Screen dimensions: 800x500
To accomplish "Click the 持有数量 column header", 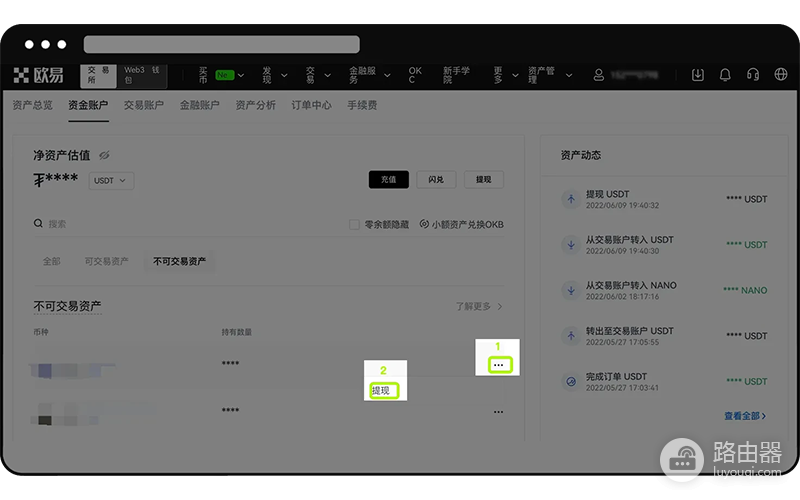I will [237, 332].
